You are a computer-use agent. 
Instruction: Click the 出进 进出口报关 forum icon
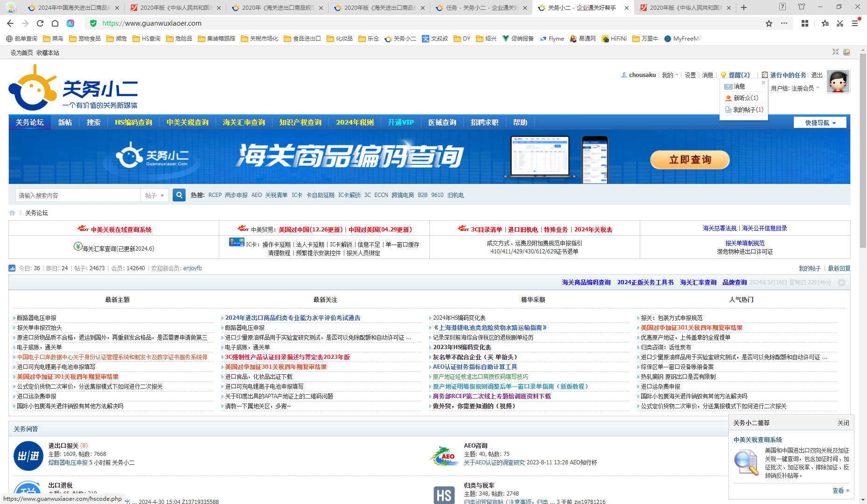coord(28,456)
